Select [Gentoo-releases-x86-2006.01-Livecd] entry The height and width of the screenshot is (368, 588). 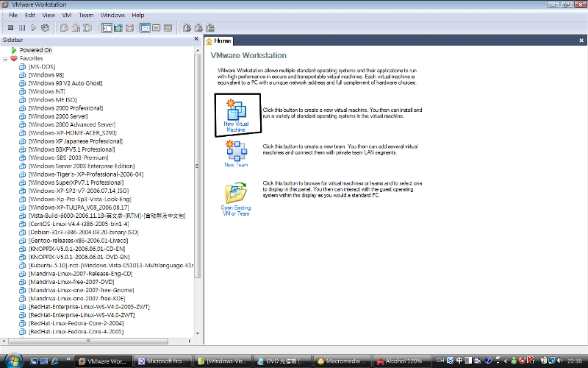click(79, 241)
